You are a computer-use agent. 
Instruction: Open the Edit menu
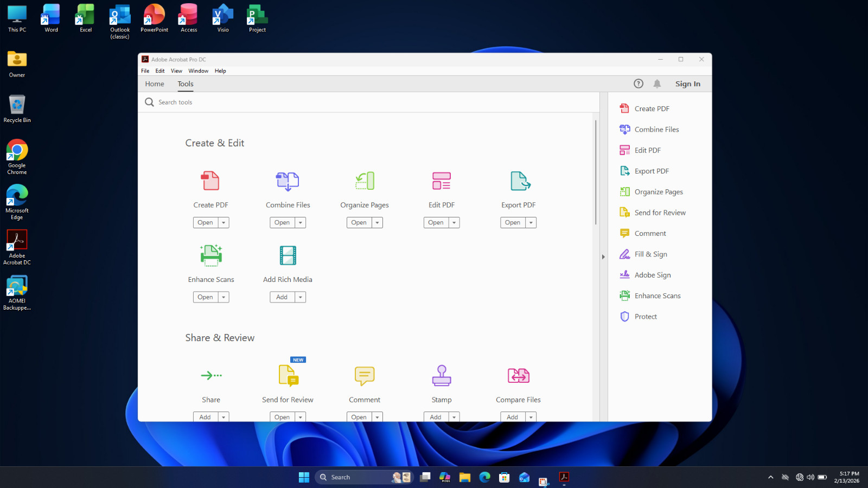[x=160, y=71]
